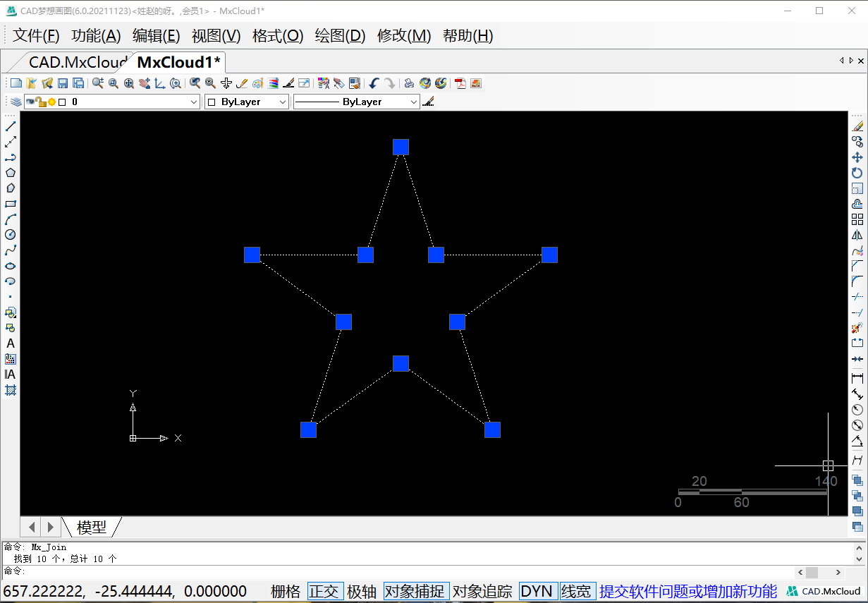The width and height of the screenshot is (868, 603).
Task: Click the Undo arrow icon
Action: click(374, 83)
